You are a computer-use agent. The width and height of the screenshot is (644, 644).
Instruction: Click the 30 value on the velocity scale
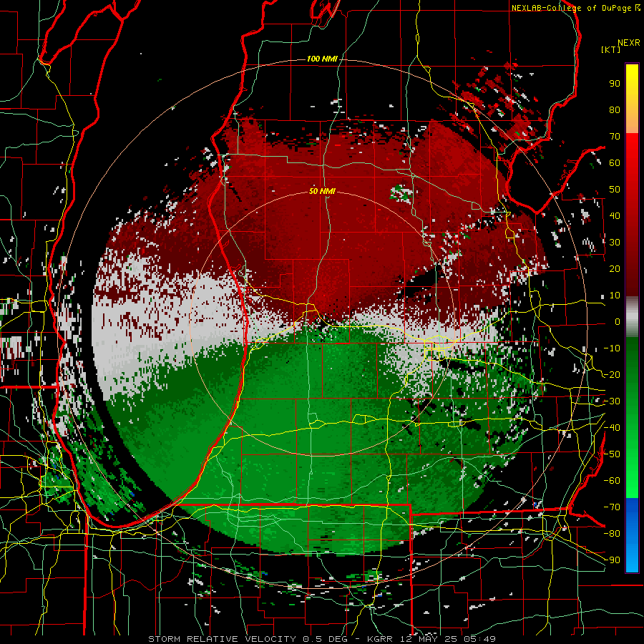[x=615, y=243]
